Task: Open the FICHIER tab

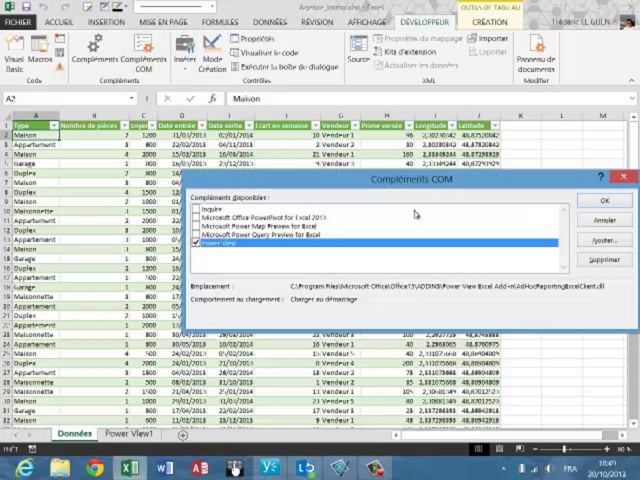Action: pos(18,22)
